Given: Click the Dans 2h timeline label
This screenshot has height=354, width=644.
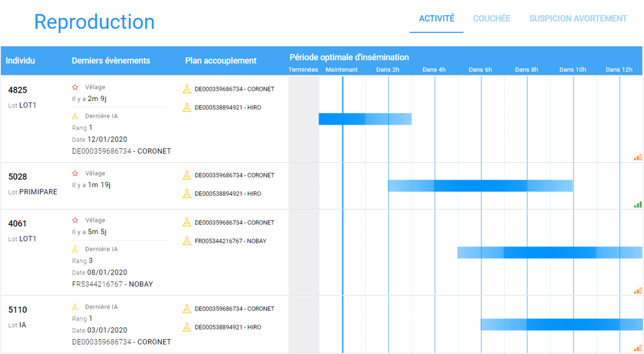Looking at the screenshot, I should (388, 69).
